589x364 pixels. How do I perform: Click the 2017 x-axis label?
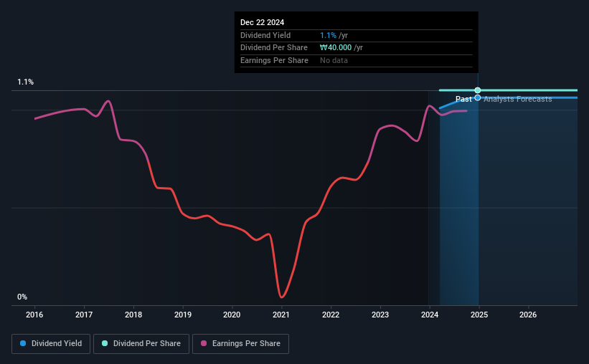pos(84,315)
